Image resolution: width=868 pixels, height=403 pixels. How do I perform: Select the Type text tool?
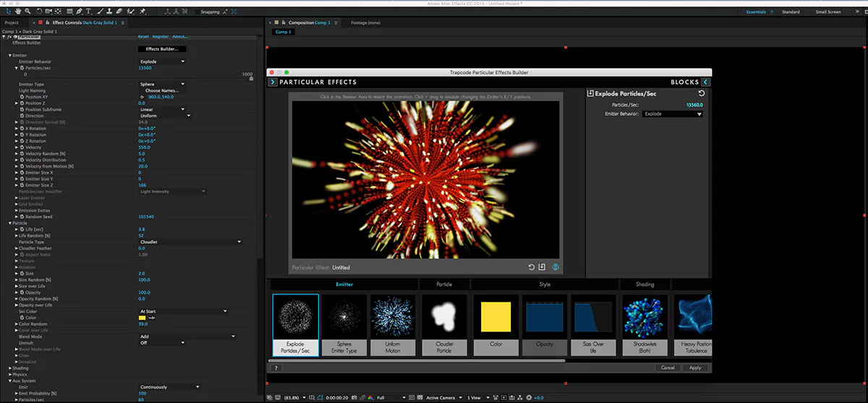pos(89,12)
